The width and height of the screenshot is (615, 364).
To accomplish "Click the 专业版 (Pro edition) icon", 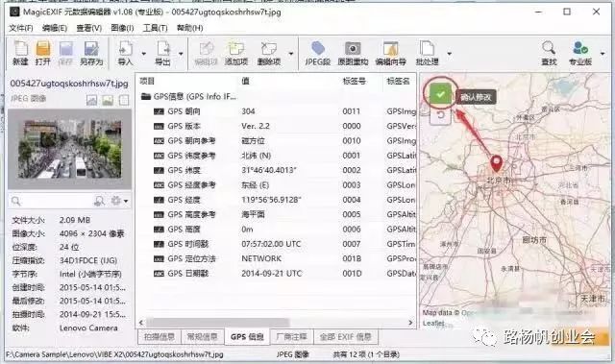I will (580, 53).
